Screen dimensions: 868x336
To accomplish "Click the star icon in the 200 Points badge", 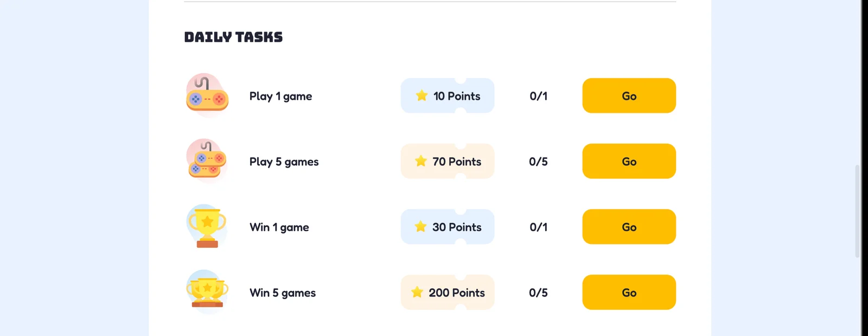I will (417, 292).
